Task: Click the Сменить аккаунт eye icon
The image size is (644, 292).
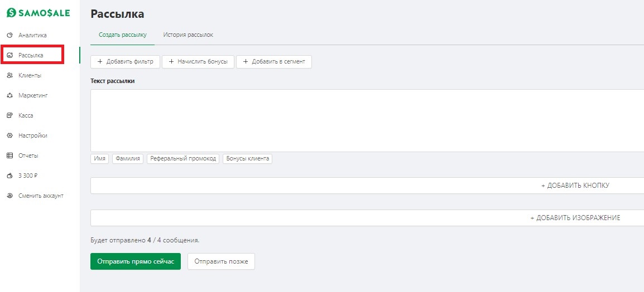Action: point(10,196)
